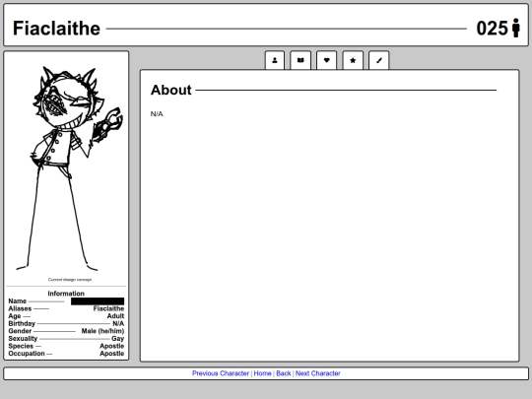The width and height of the screenshot is (532, 399).
Task: Click the Birthday field label
Action: click(22, 323)
